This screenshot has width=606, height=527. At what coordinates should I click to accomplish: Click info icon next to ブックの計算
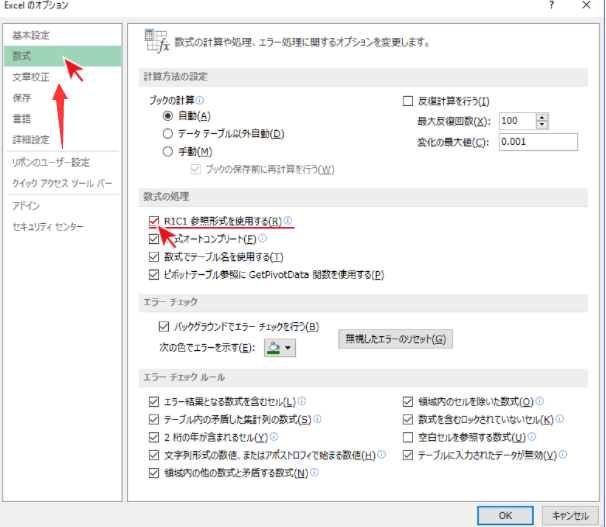point(200,100)
